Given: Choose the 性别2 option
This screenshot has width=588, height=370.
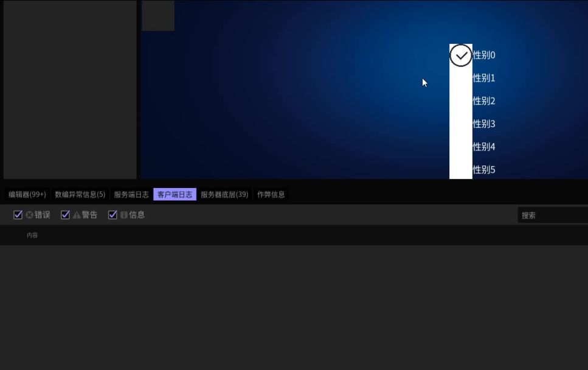Looking at the screenshot, I should pyautogui.click(x=483, y=101).
